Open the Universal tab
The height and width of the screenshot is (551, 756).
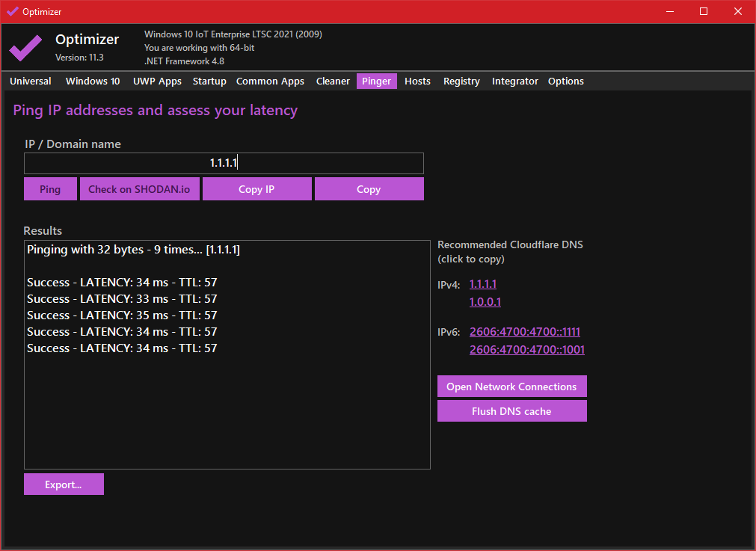click(31, 81)
